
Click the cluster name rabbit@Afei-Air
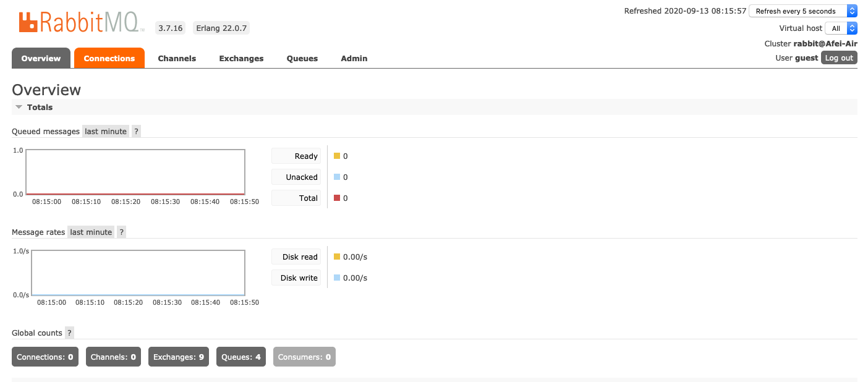pos(825,44)
